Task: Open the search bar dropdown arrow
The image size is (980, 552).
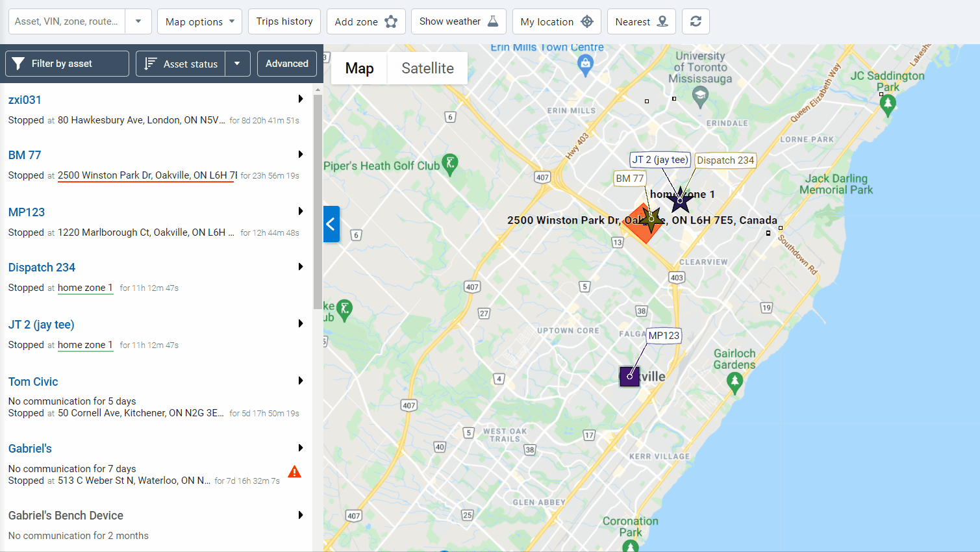Action: (138, 21)
